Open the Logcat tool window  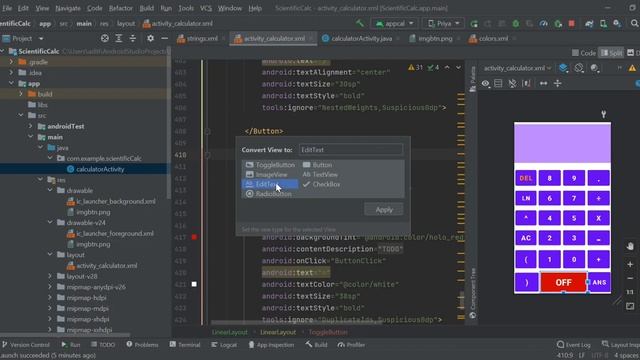[x=224, y=345]
